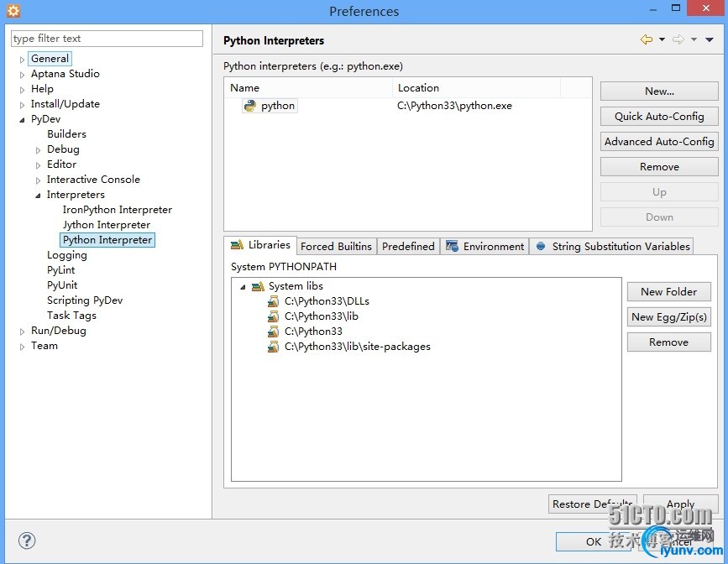The height and width of the screenshot is (564, 728).
Task: Expand the Debug node under PyDev
Action: (38, 150)
